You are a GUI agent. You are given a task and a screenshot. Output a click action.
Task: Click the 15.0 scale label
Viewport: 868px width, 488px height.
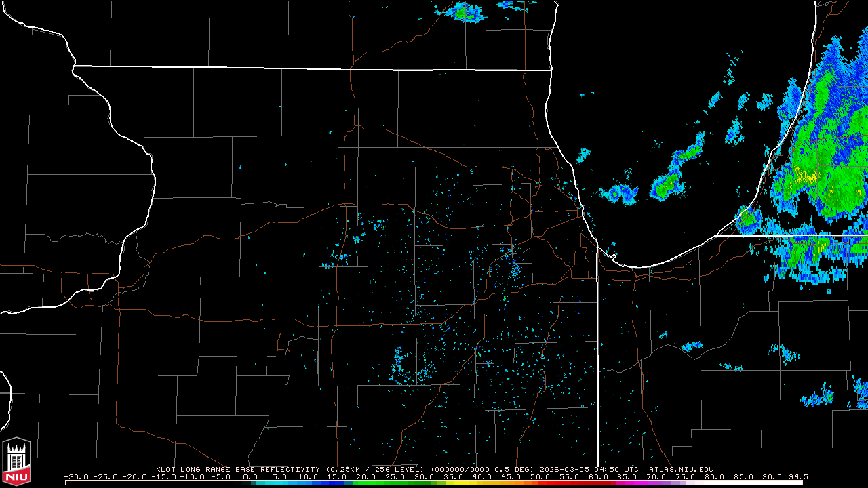click(338, 476)
